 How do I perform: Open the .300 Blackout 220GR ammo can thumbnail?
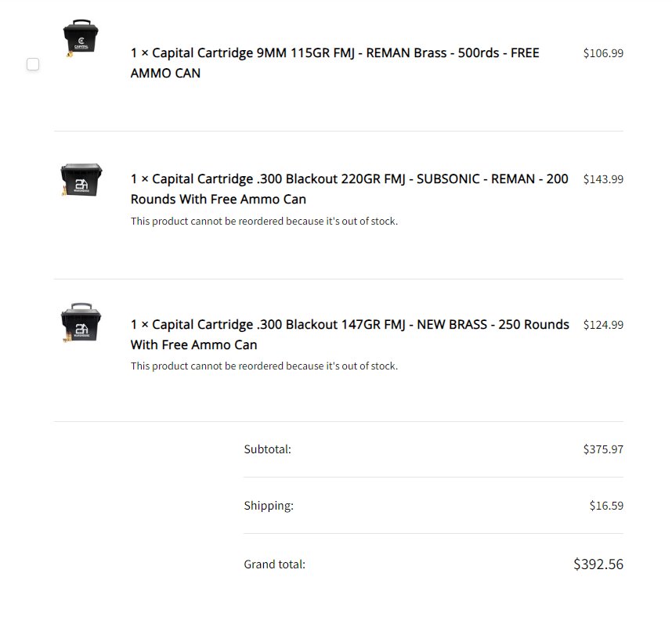click(x=81, y=179)
